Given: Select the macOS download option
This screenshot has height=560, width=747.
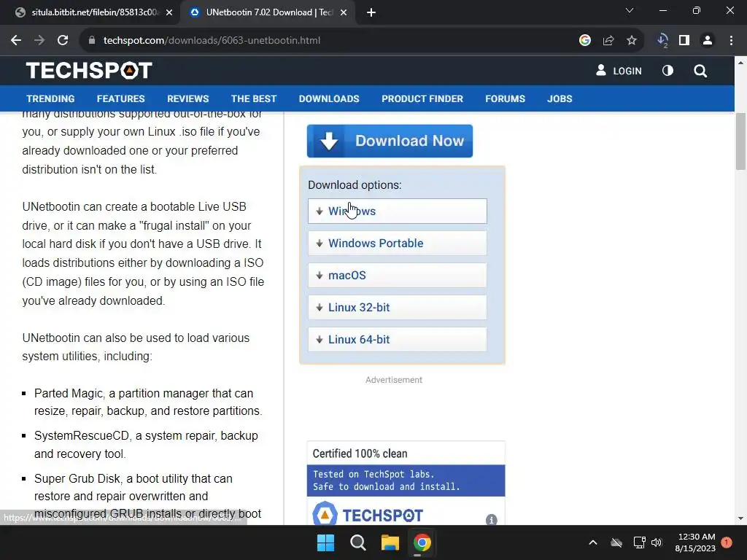Looking at the screenshot, I should pyautogui.click(x=398, y=275).
